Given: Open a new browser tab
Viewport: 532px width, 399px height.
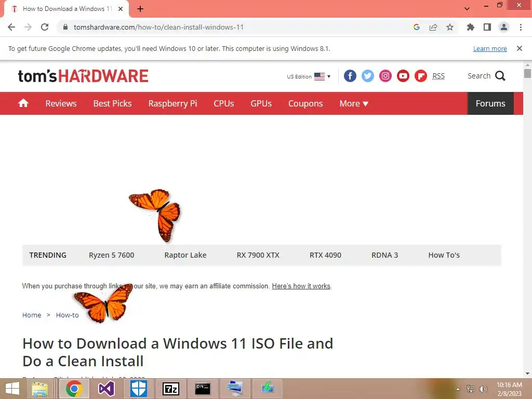Looking at the screenshot, I should [x=140, y=9].
